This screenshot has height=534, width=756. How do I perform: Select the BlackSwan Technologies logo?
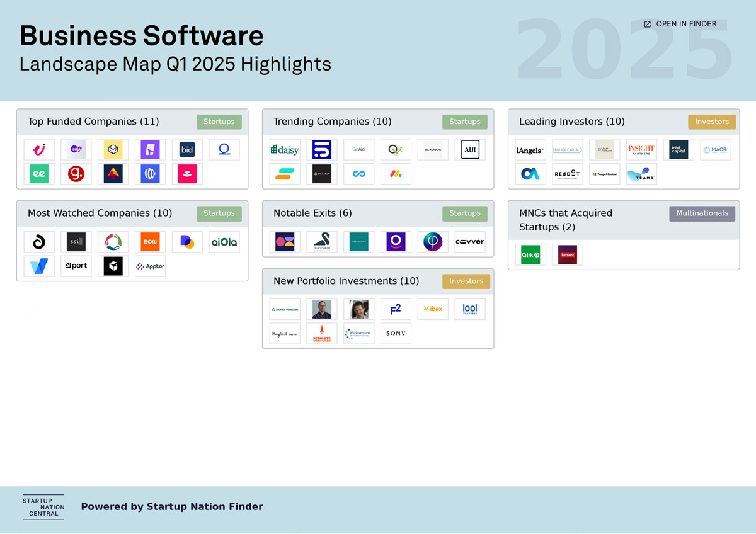322,241
